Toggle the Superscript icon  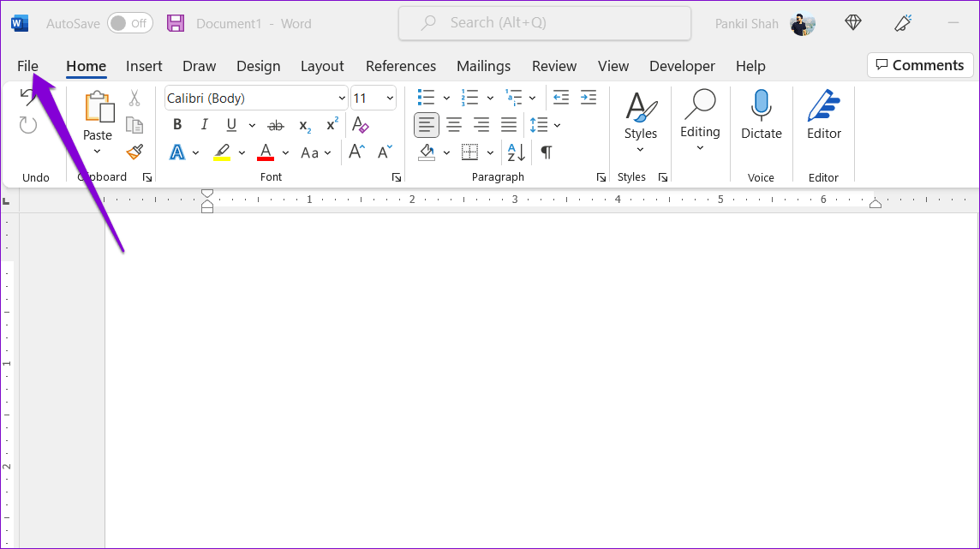332,125
